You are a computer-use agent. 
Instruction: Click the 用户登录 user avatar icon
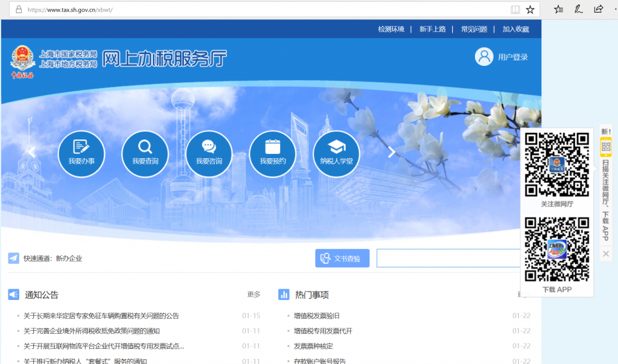(x=484, y=57)
